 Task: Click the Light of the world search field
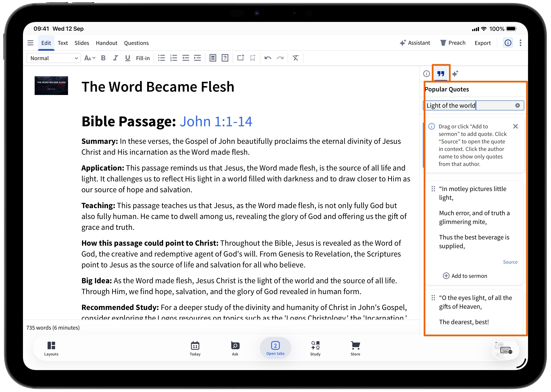[474, 105]
